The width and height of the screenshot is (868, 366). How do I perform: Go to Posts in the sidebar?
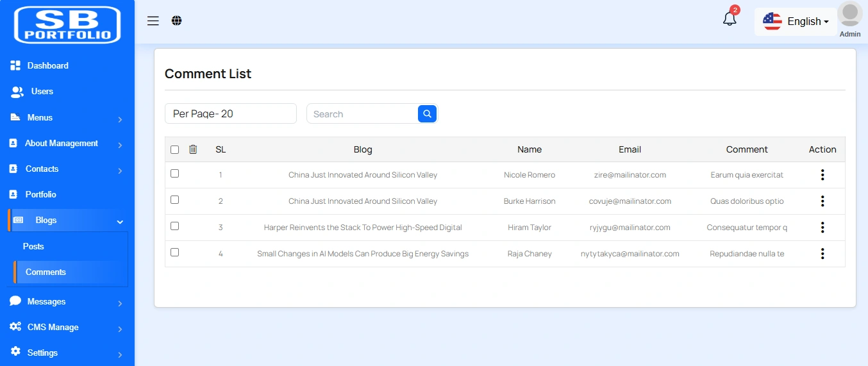33,246
